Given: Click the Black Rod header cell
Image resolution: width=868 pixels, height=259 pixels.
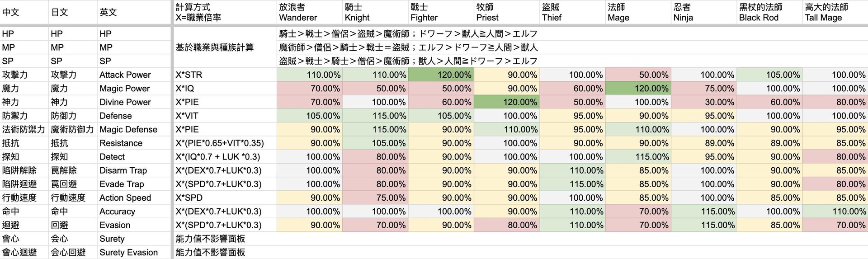Looking at the screenshot, I should [769, 12].
